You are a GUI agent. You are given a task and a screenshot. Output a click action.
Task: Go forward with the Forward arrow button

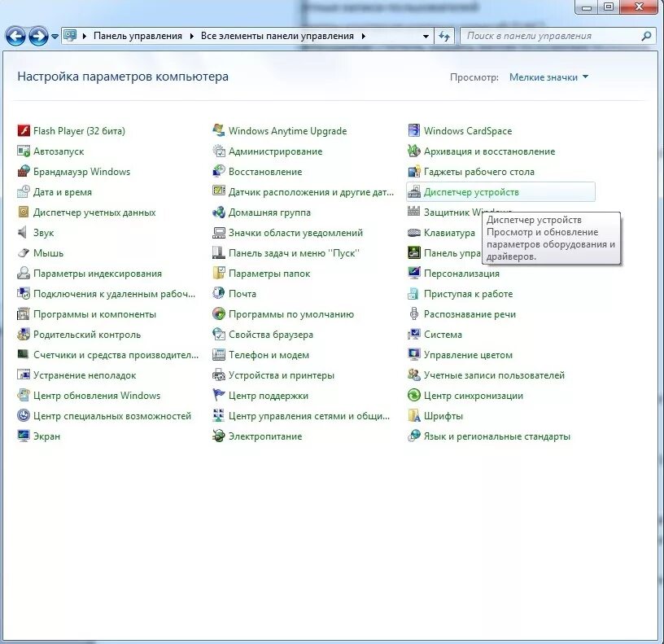(x=38, y=37)
